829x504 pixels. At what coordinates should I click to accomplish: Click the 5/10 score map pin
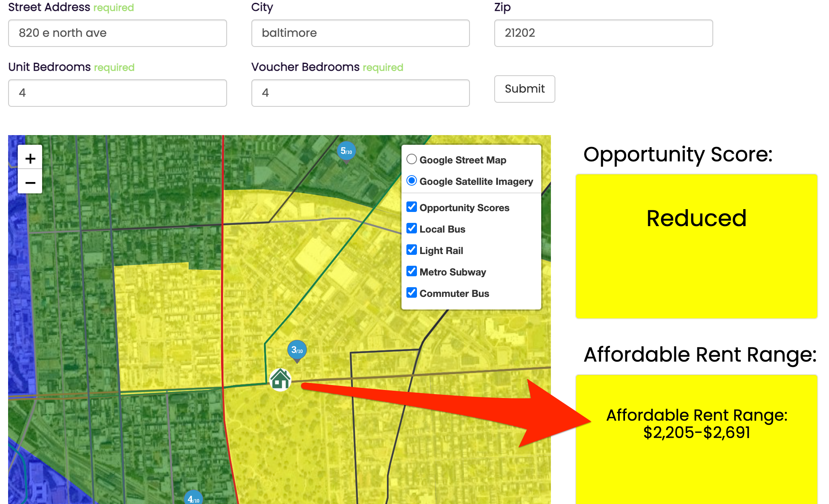346,151
